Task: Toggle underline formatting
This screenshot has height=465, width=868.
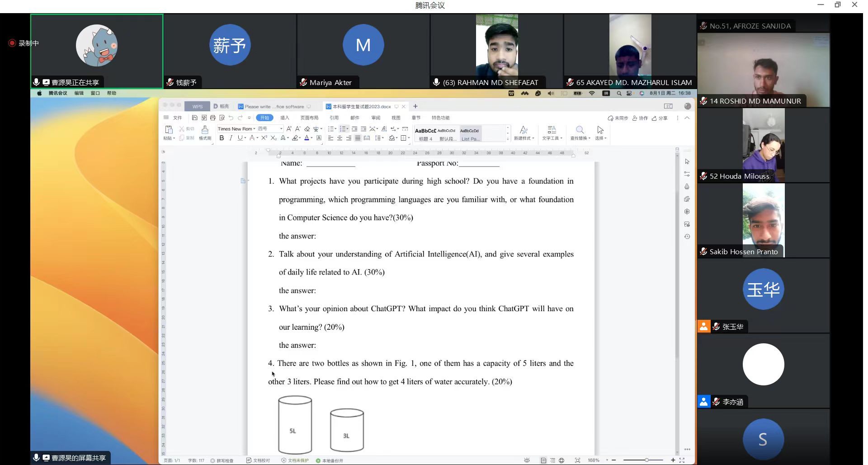Action: 240,138
